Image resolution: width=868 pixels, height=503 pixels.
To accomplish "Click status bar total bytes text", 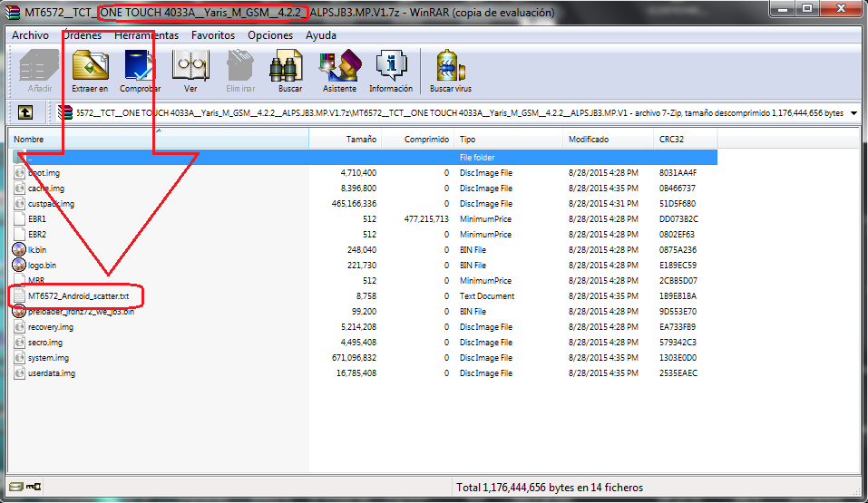I will click(x=549, y=488).
